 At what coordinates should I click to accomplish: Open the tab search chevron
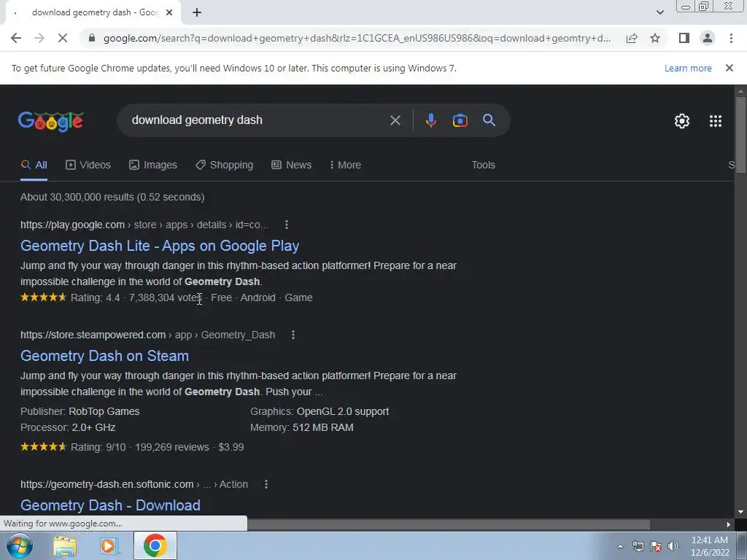click(659, 12)
